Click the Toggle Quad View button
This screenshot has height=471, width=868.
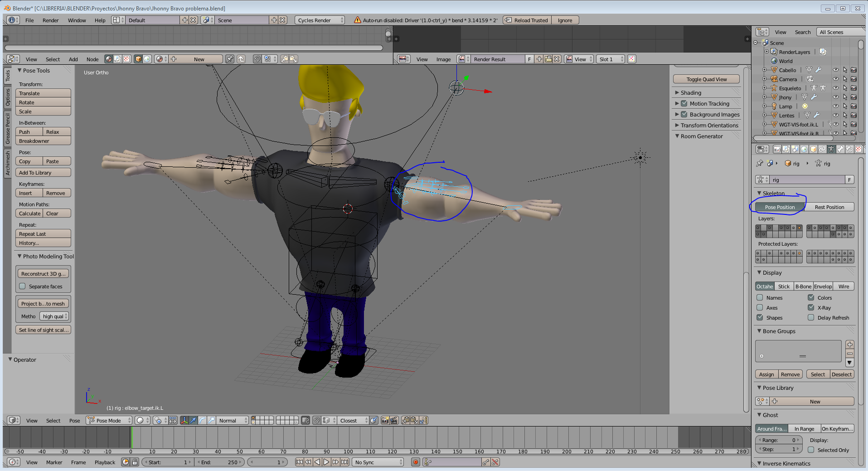(x=707, y=79)
